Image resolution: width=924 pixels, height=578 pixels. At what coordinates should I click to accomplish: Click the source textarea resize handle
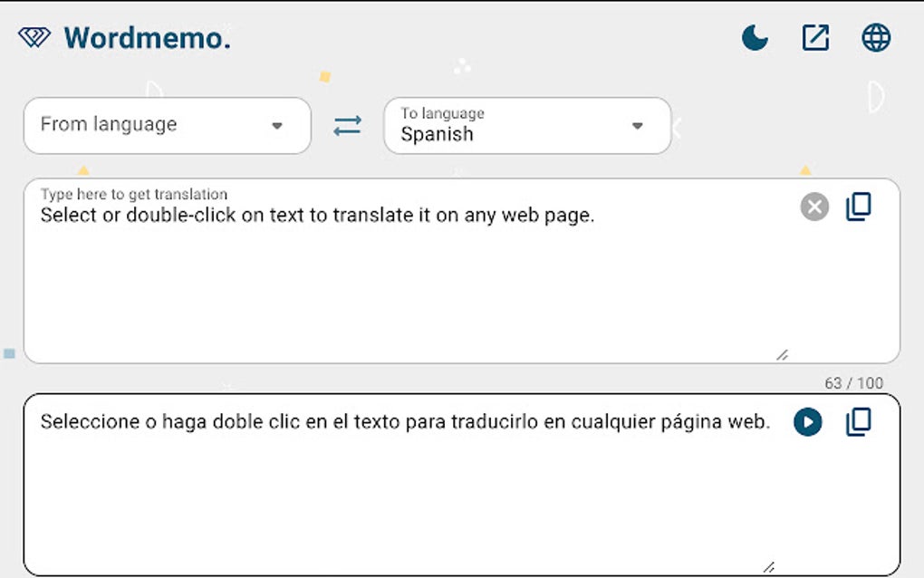(x=780, y=353)
